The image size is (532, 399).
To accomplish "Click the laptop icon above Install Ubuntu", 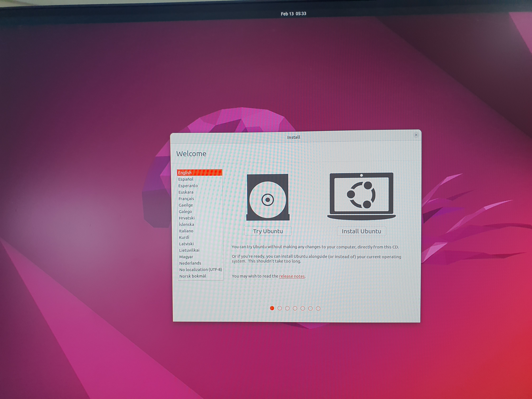I will click(362, 196).
